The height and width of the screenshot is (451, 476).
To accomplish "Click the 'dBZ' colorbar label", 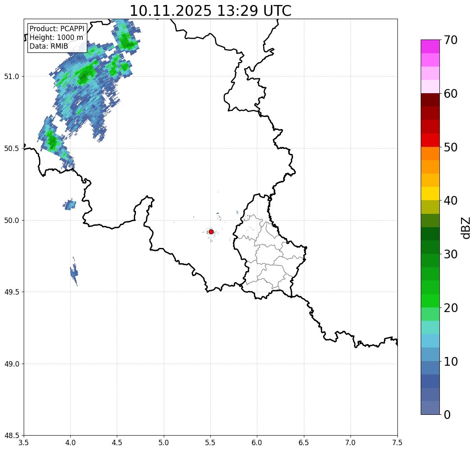I will [x=465, y=227].
